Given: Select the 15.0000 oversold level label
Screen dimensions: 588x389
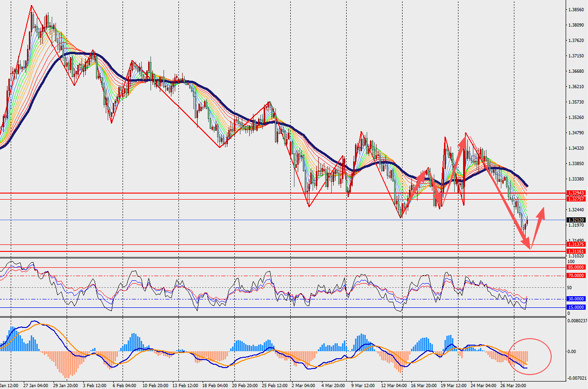Looking at the screenshot, I should click(x=576, y=307).
